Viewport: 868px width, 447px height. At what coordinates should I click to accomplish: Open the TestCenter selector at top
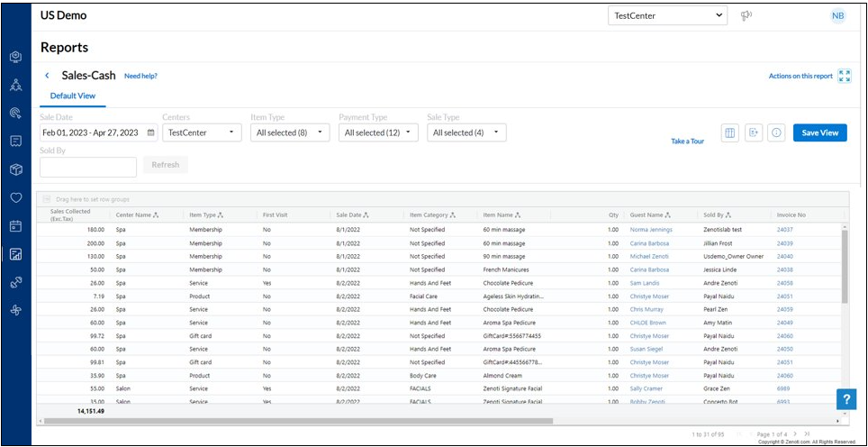667,15
